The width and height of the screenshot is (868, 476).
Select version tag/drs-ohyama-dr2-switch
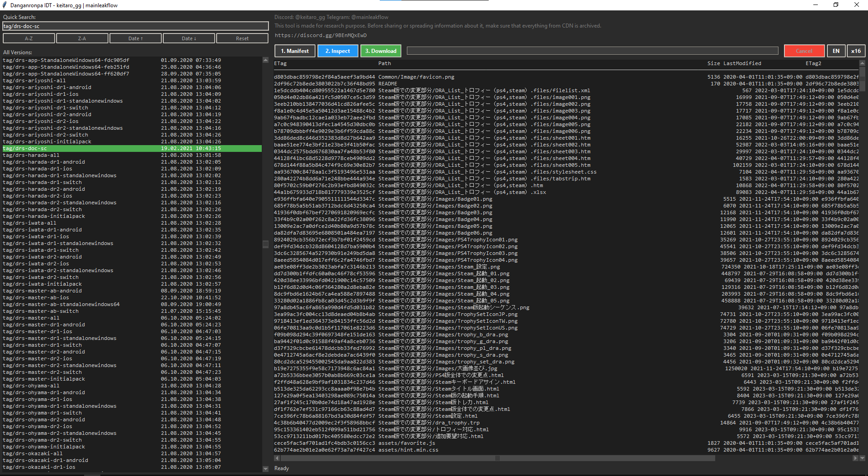click(132, 440)
